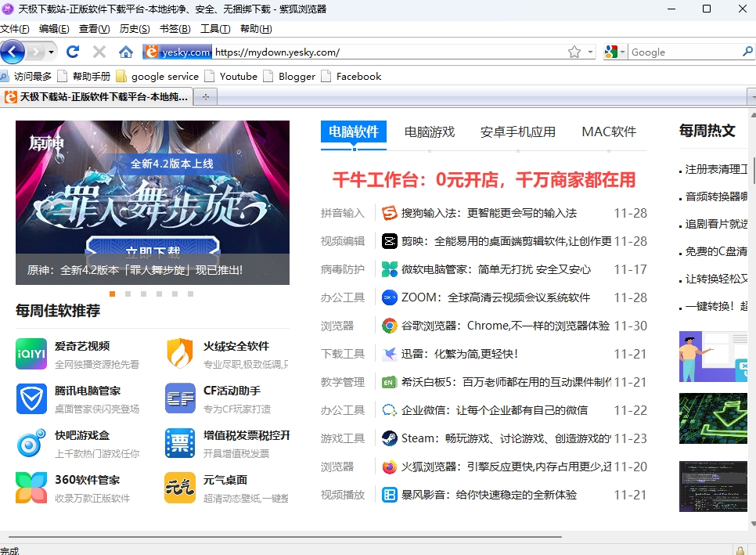Screen dimensions: 756x555
Task: Switch to the 安卓手机应用 tab
Action: [x=517, y=132]
